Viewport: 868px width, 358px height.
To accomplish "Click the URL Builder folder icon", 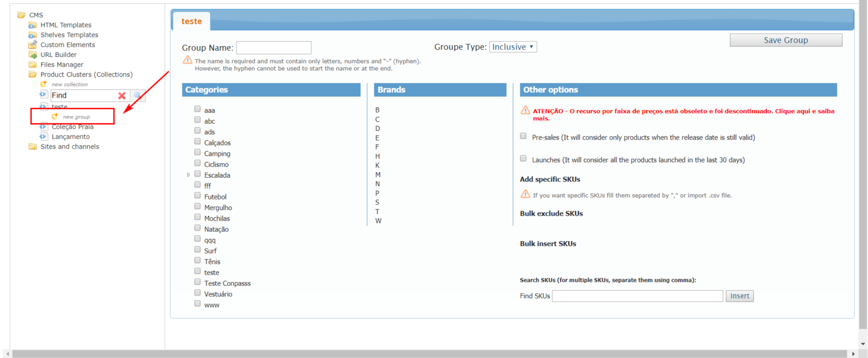I will click(x=32, y=54).
